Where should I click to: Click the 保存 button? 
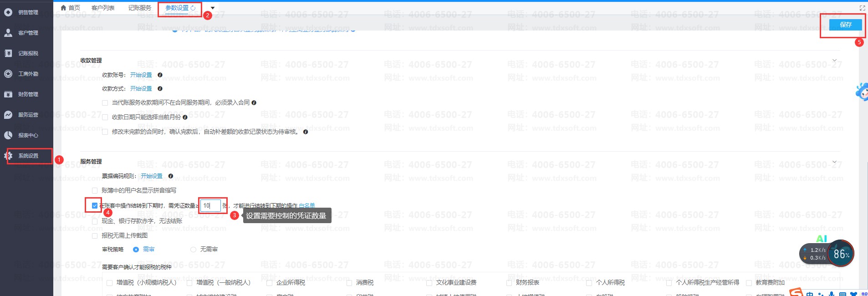click(845, 25)
